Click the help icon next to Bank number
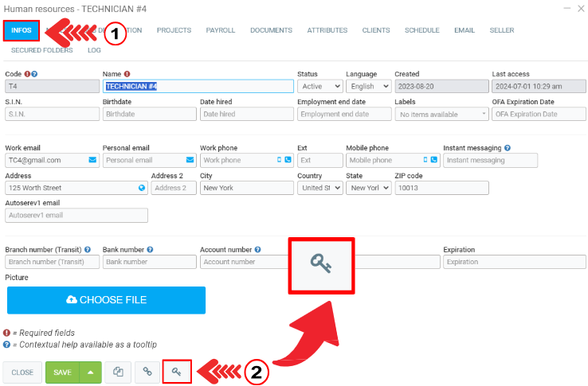This screenshot has height=386, width=588. (x=148, y=249)
